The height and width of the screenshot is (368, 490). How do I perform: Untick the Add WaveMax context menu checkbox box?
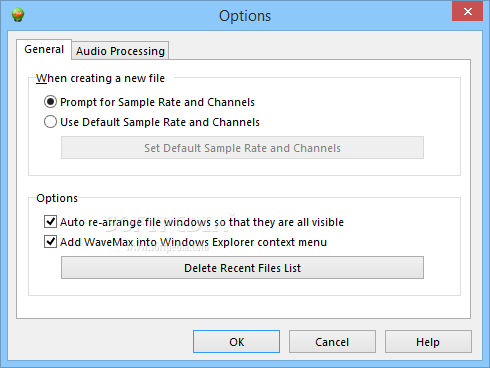coord(50,241)
